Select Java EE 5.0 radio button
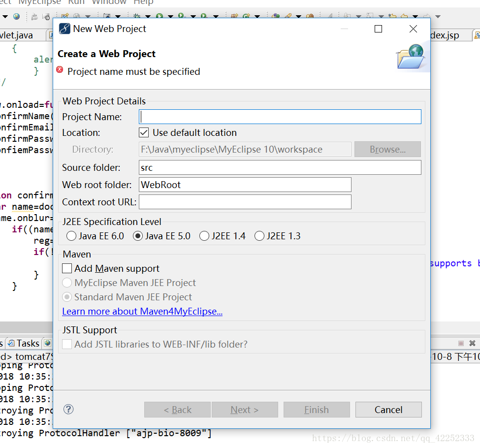Image resolution: width=480 pixels, height=448 pixels. pyautogui.click(x=138, y=236)
